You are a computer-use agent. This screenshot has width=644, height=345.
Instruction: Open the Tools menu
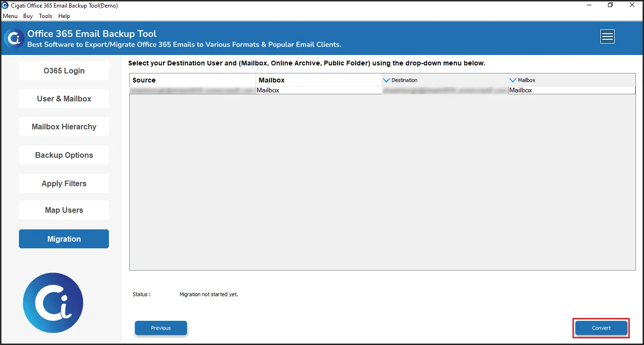click(x=45, y=16)
